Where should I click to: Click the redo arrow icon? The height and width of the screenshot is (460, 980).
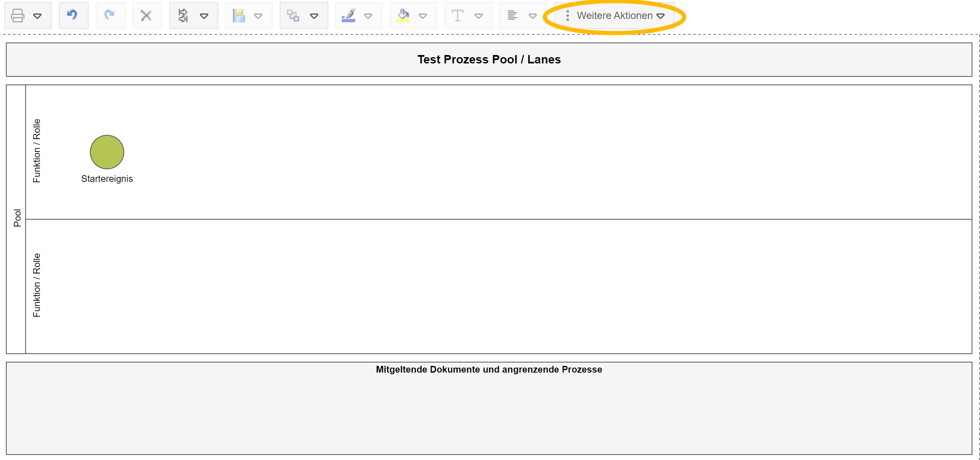pyautogui.click(x=110, y=16)
